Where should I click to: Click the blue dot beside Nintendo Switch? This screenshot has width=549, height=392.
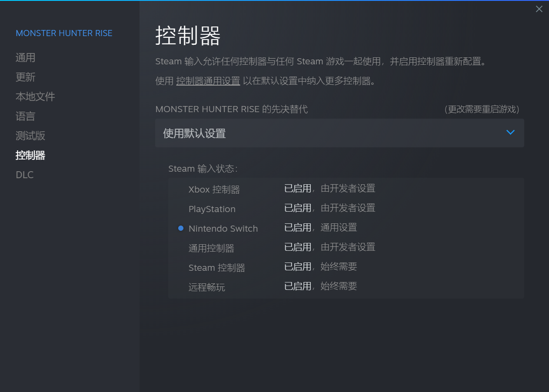(181, 228)
